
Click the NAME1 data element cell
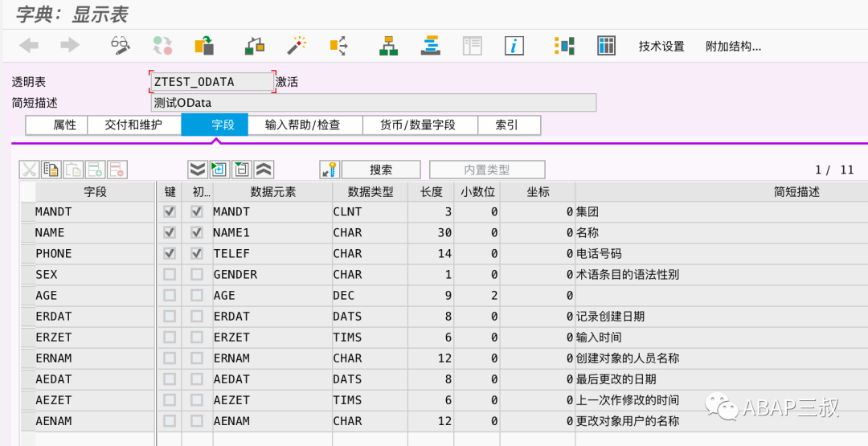pyautogui.click(x=273, y=232)
